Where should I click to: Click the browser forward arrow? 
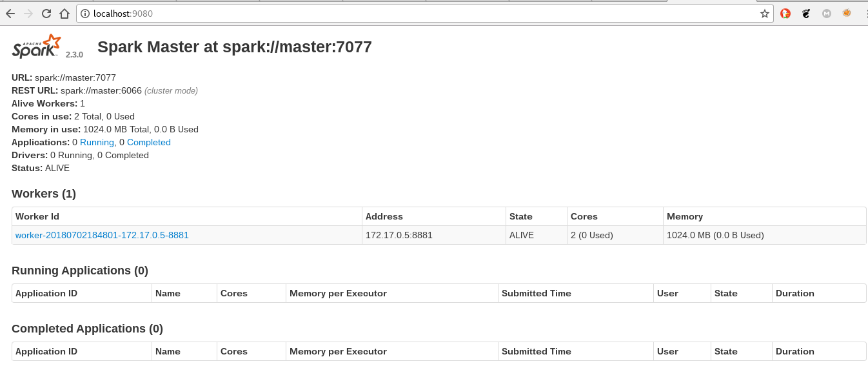(x=28, y=14)
